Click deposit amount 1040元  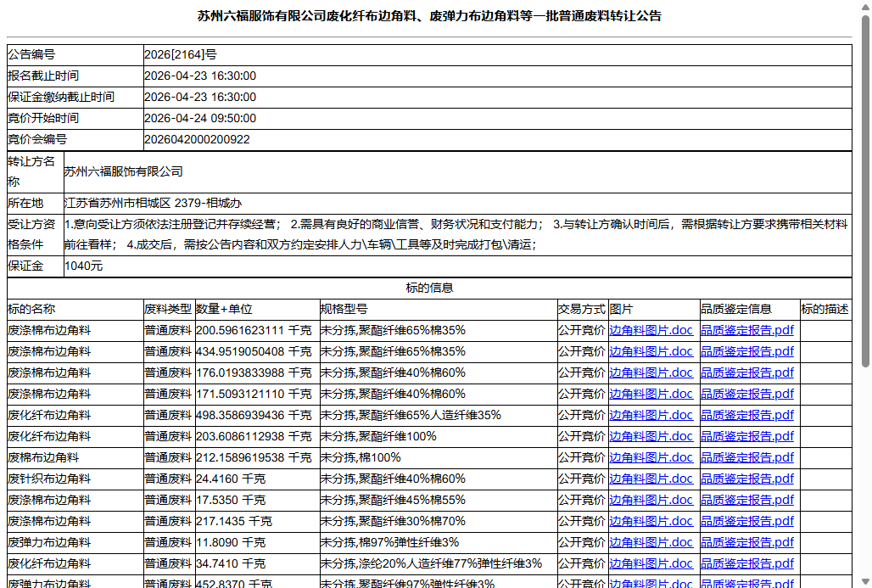pos(83,266)
